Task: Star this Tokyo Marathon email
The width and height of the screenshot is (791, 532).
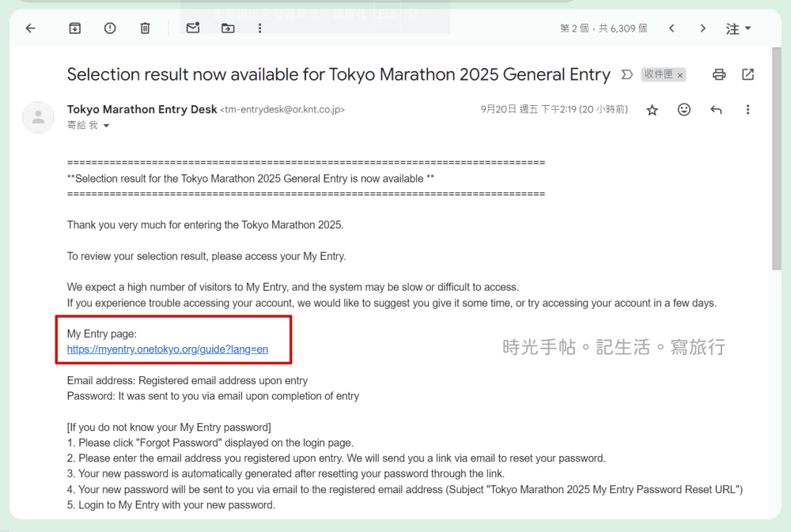Action: click(653, 110)
